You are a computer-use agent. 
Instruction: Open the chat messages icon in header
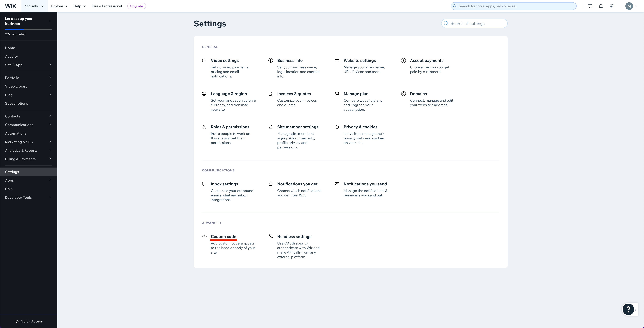click(x=590, y=6)
